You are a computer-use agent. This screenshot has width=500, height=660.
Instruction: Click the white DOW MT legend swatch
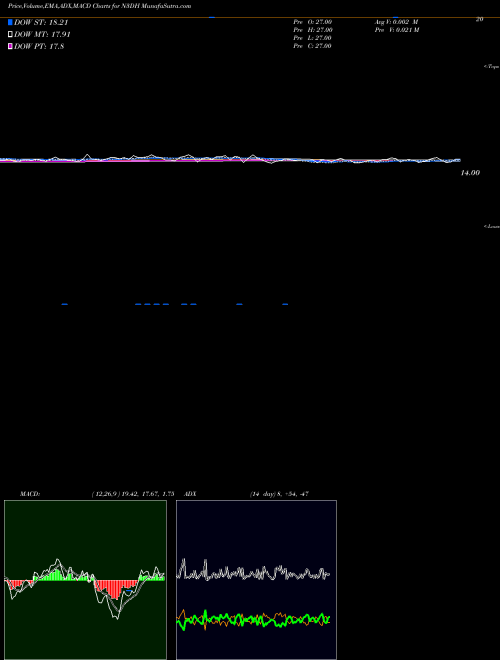tap(10, 35)
